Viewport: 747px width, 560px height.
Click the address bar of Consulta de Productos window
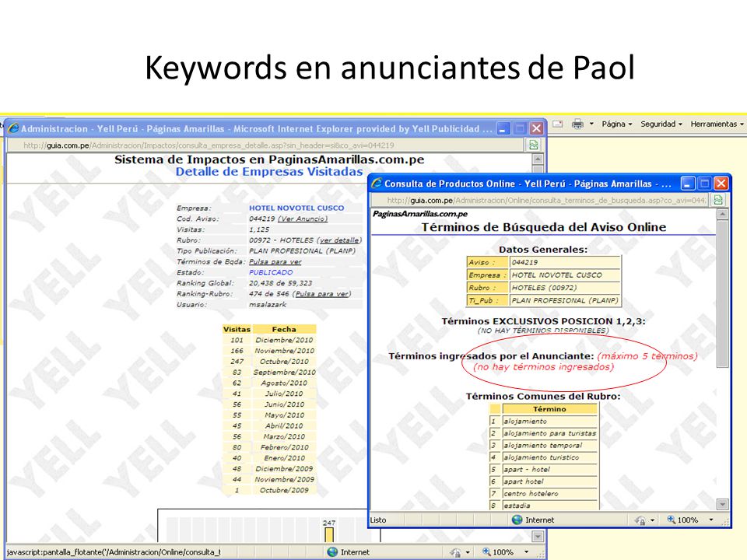point(541,201)
